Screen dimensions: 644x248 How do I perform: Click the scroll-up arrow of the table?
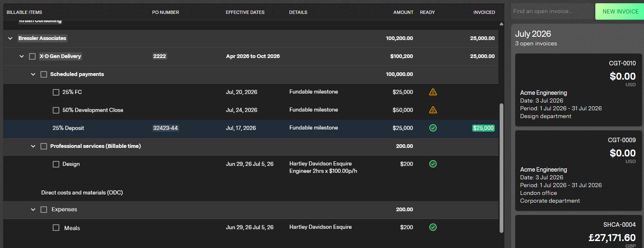pyautogui.click(x=501, y=24)
